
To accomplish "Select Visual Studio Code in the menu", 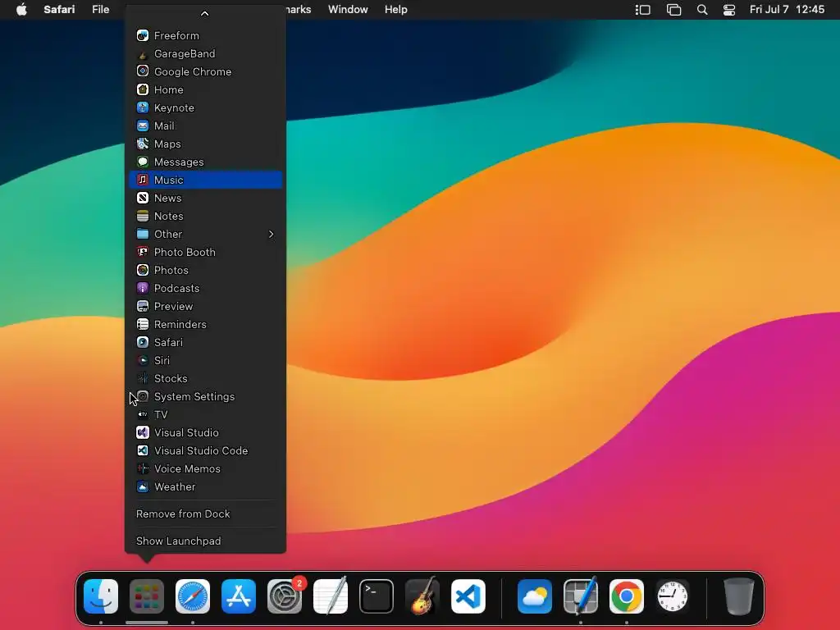I will 205,450.
